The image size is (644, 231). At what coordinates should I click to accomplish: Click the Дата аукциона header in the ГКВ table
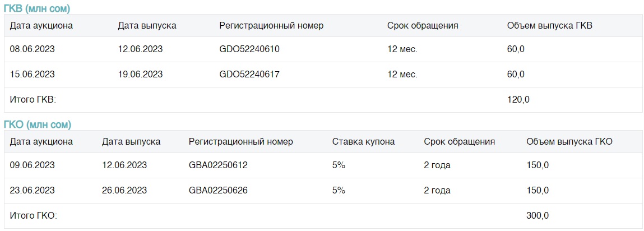coord(41,25)
